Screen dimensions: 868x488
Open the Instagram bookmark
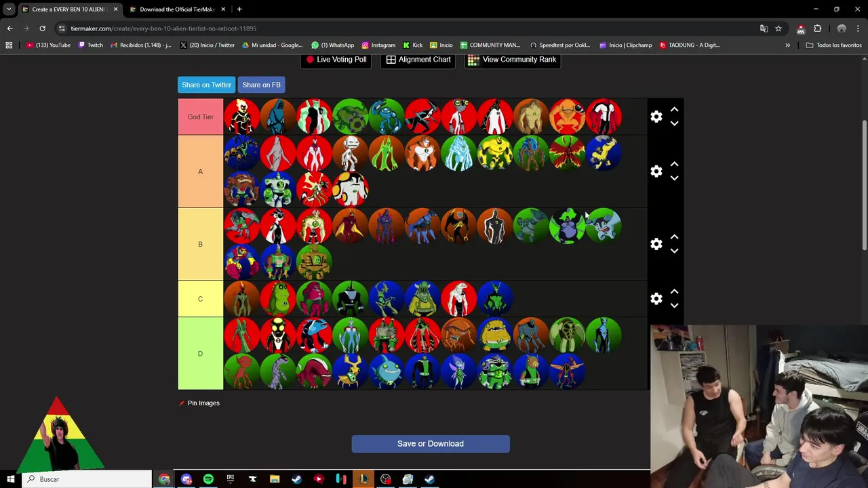coord(378,45)
